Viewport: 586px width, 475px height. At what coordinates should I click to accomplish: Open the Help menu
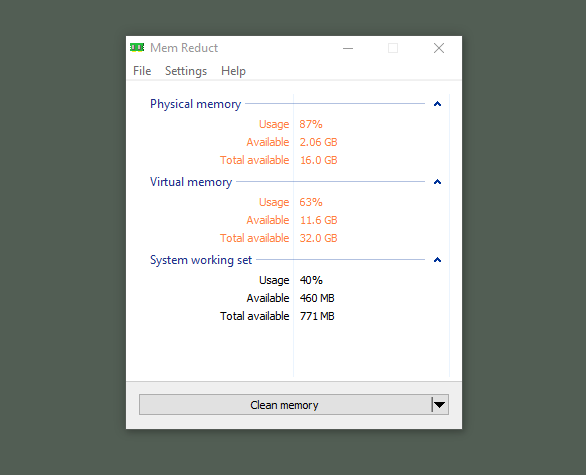[x=233, y=71]
